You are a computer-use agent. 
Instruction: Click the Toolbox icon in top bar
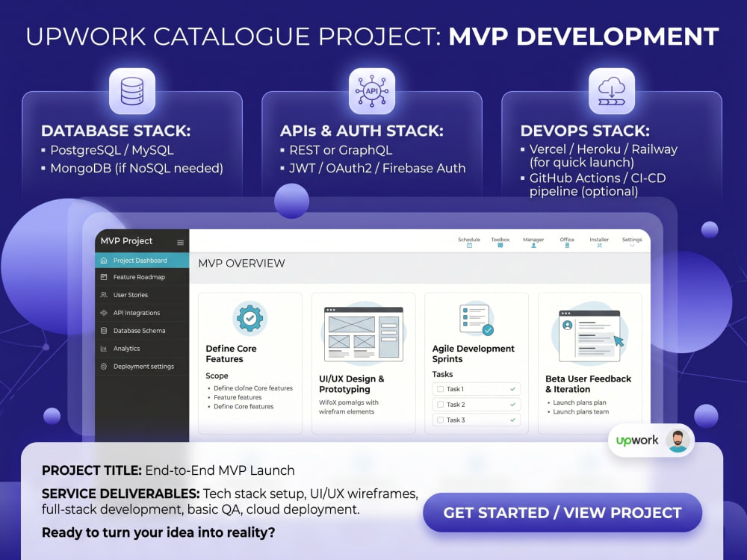(500, 246)
